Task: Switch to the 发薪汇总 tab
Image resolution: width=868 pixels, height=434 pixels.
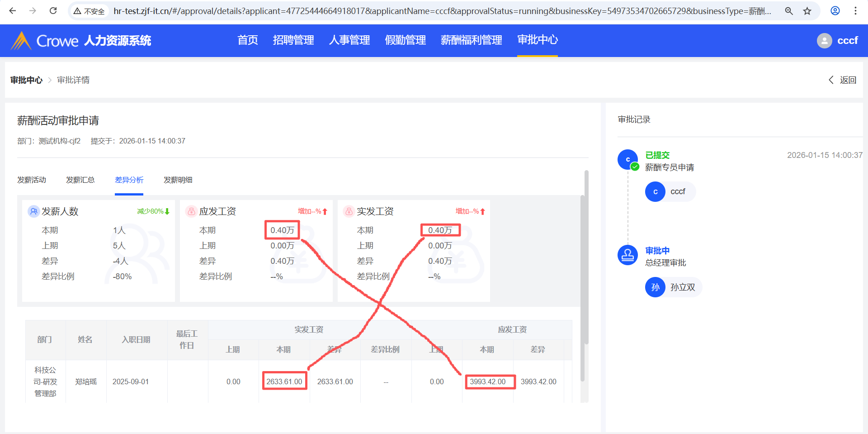Action: pos(80,180)
